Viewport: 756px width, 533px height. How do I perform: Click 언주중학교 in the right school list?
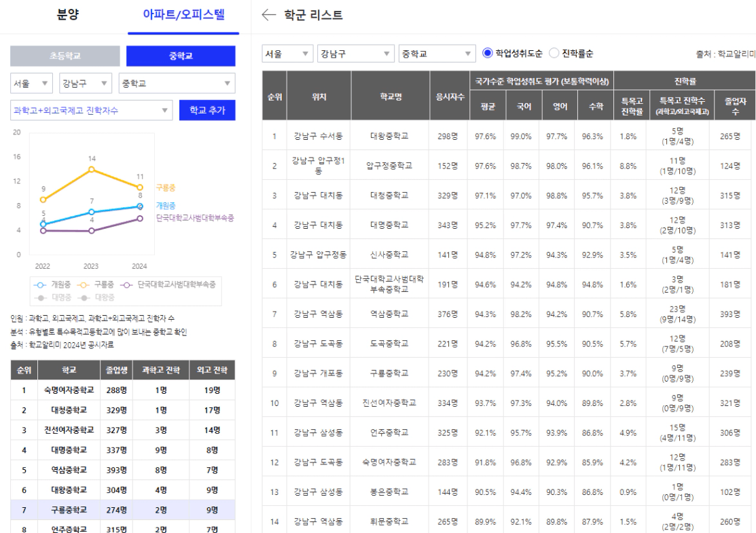click(x=389, y=433)
